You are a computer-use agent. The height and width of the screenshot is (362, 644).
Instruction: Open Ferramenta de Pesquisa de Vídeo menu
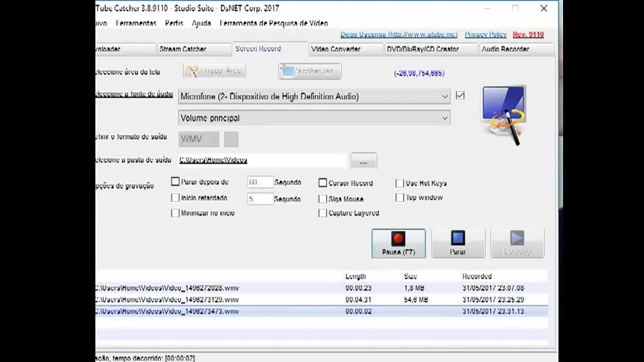tap(274, 23)
